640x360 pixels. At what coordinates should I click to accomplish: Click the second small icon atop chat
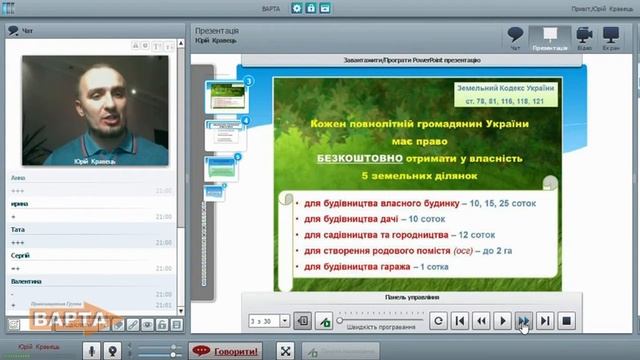click(x=145, y=46)
